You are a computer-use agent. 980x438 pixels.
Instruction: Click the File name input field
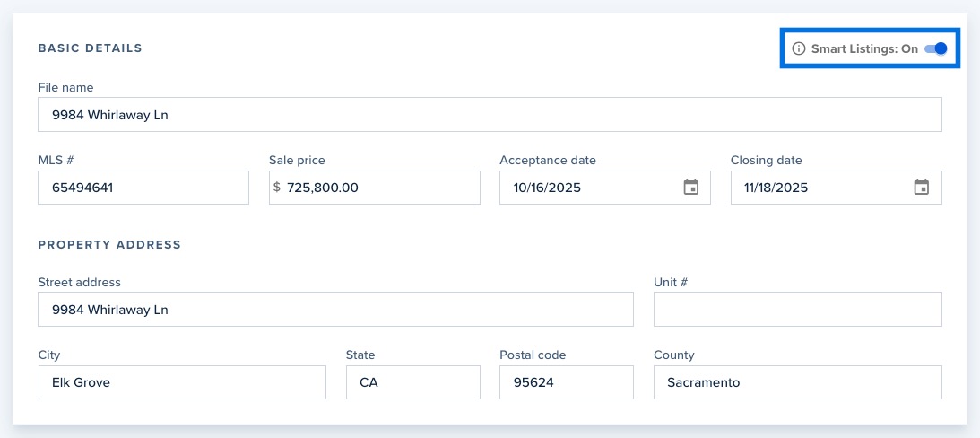click(490, 115)
